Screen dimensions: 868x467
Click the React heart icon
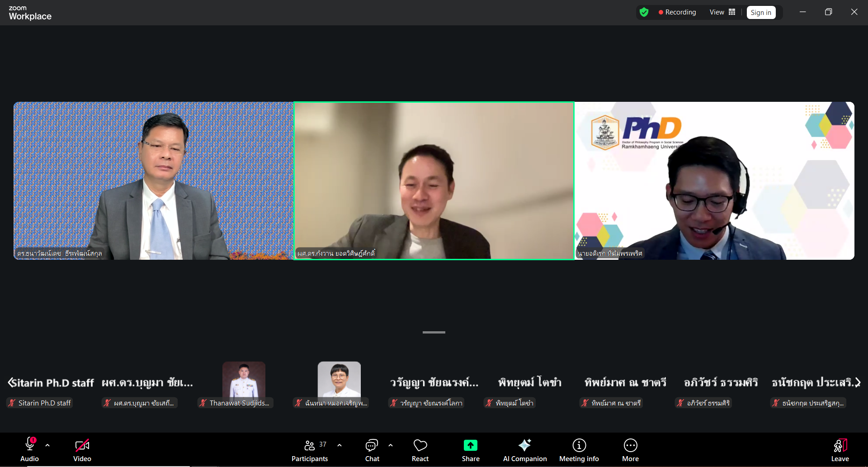click(420, 450)
